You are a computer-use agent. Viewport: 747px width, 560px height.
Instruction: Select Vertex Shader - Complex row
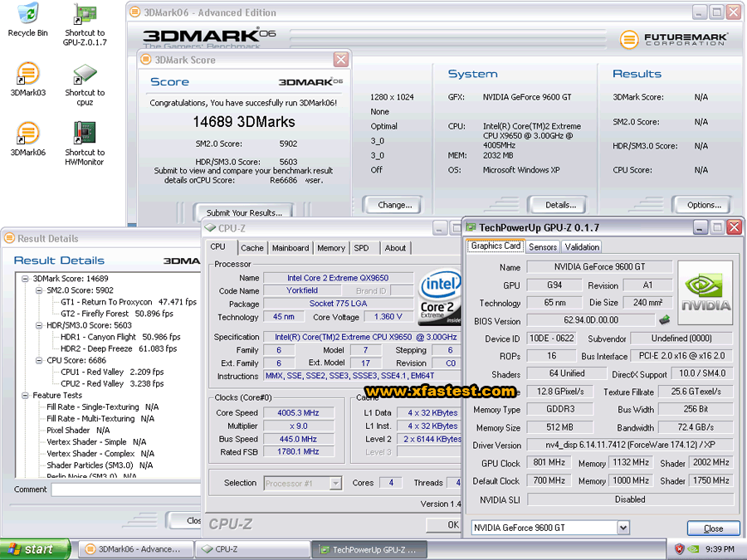point(100,453)
